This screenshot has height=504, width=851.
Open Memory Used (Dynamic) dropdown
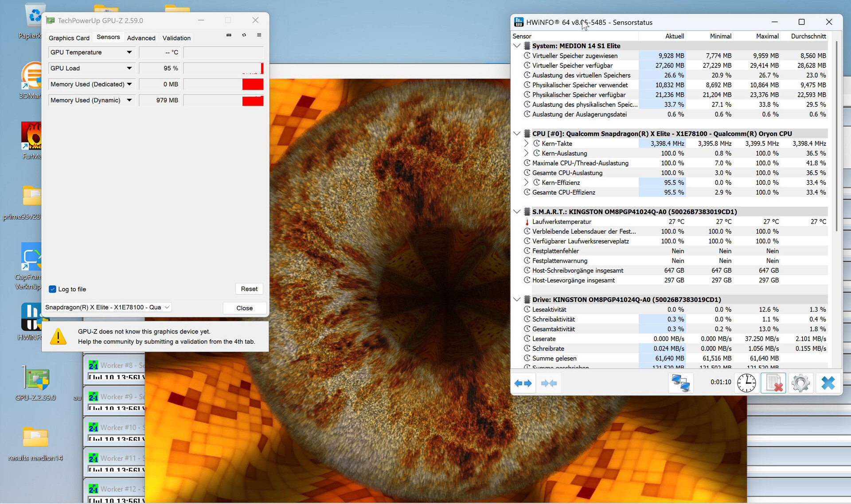(x=129, y=100)
